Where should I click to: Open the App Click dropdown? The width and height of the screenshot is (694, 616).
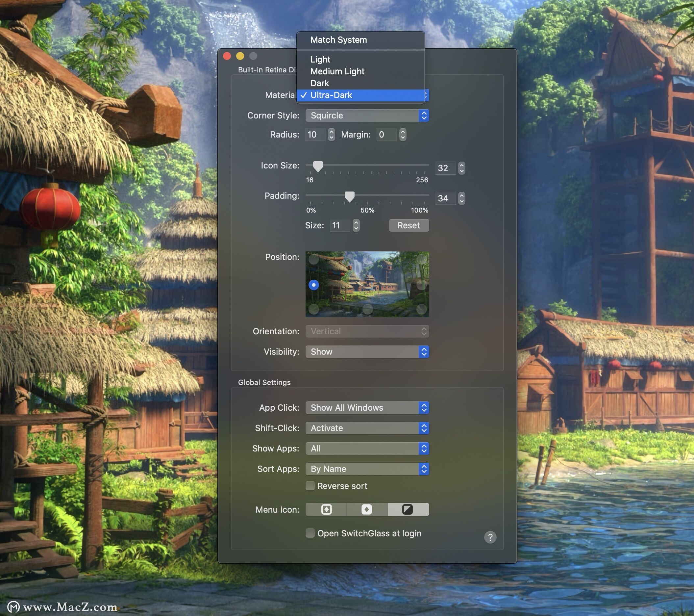(367, 408)
